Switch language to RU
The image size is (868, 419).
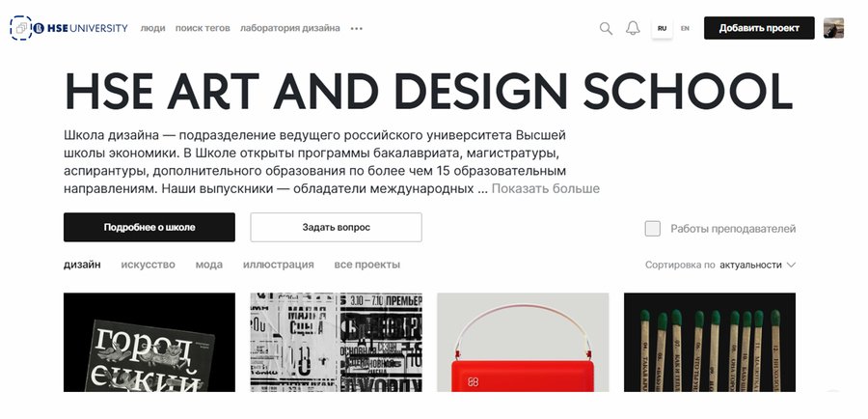662,28
